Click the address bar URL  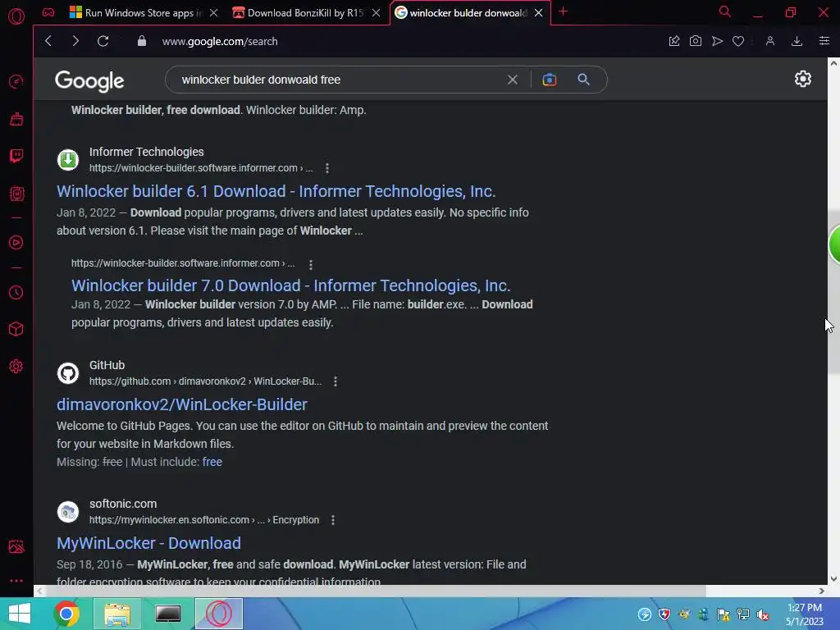[220, 41]
